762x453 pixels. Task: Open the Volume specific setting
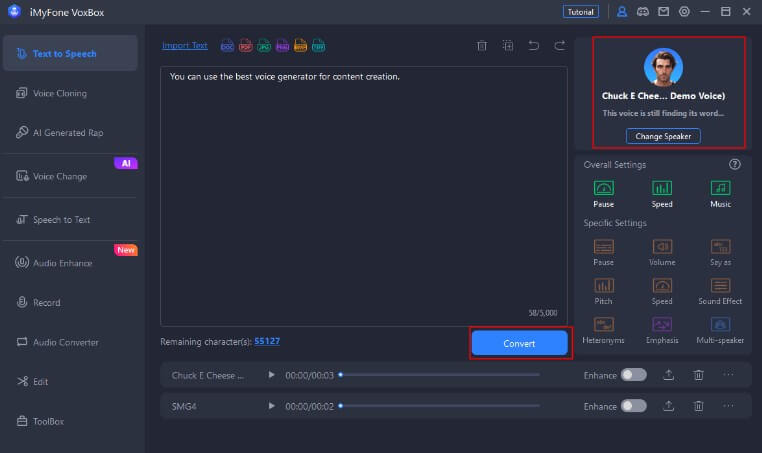pos(662,252)
